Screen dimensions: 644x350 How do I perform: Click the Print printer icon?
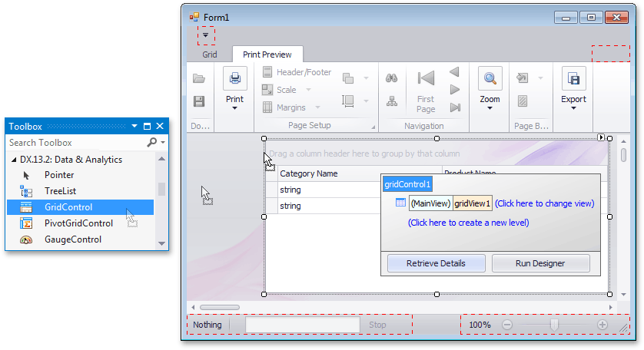point(235,78)
